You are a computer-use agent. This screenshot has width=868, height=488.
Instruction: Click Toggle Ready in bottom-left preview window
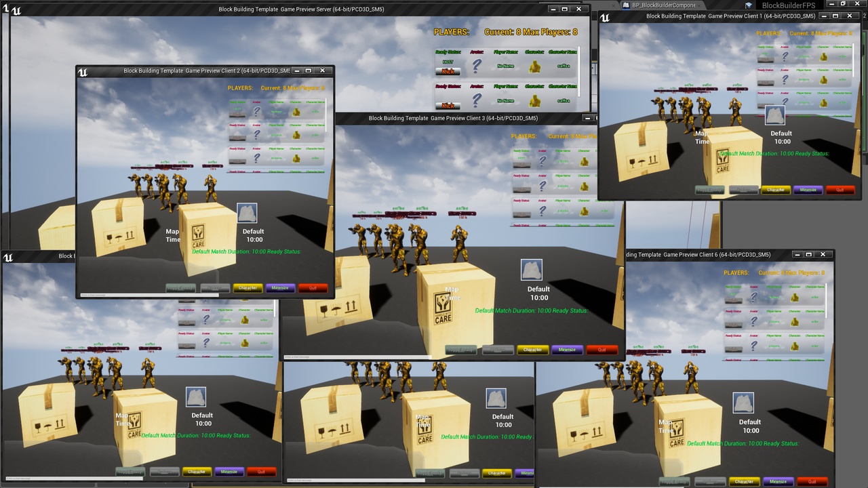(131, 472)
